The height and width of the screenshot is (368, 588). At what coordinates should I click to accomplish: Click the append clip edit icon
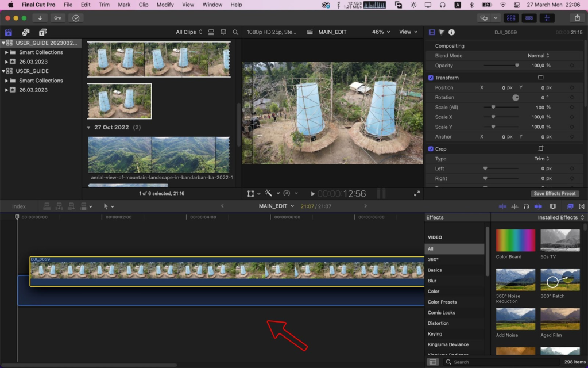pos(71,206)
